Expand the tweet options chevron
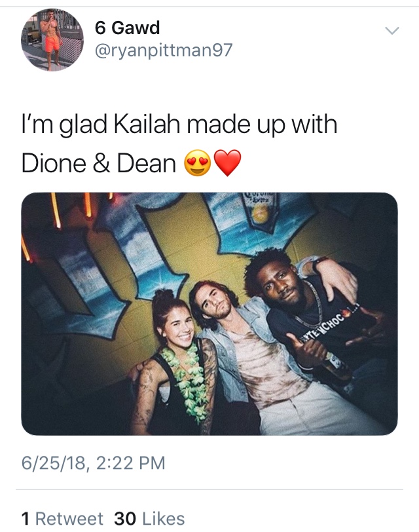 point(392,31)
